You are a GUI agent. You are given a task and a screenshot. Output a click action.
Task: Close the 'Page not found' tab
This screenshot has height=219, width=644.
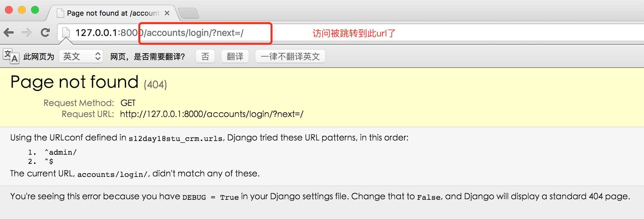tap(167, 13)
